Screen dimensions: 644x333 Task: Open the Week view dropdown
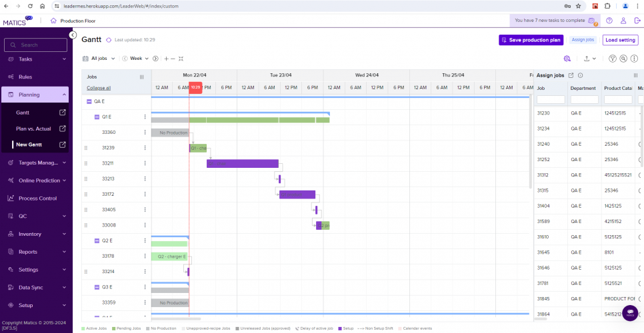139,59
